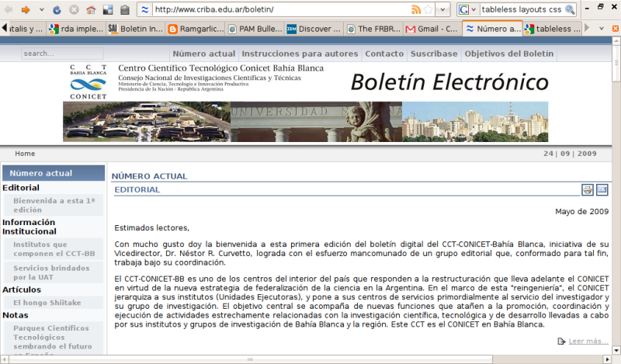Follow the 'Leer más...' link
Screen dimensions: 621x364
tap(588, 341)
